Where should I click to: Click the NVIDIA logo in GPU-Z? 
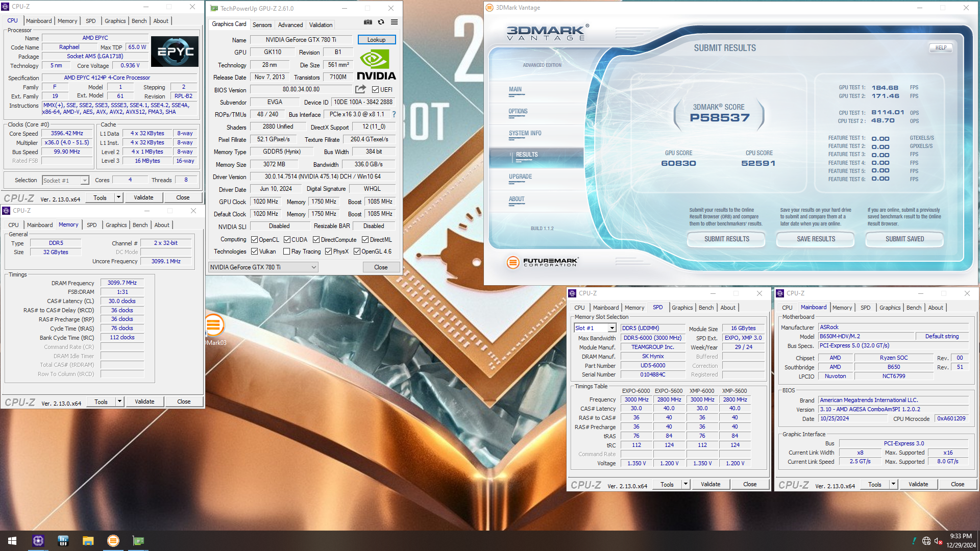tap(376, 65)
